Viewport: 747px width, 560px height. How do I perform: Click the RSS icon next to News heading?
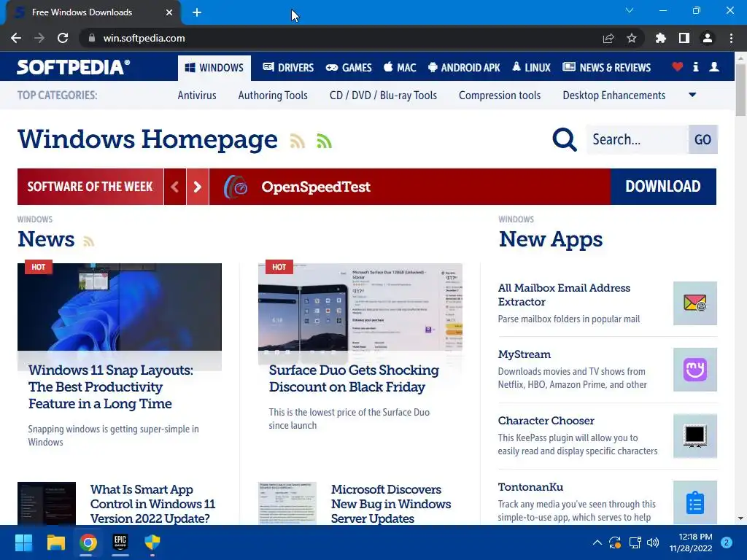click(x=88, y=241)
